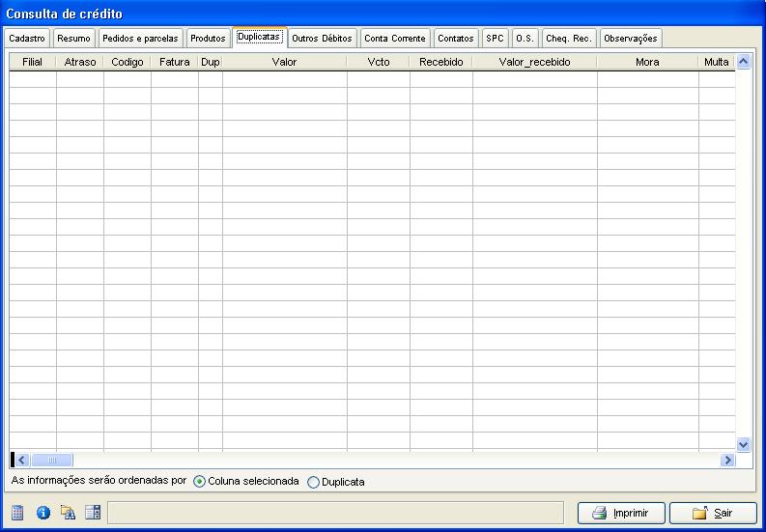Open the Conta Corrente tab
Image resolution: width=766 pixels, height=532 pixels.
tap(395, 38)
